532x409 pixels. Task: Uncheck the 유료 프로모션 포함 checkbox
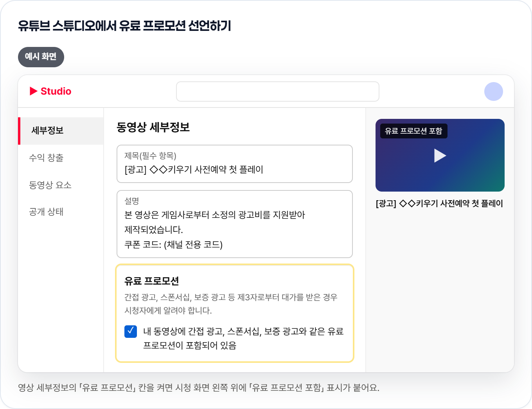131,332
